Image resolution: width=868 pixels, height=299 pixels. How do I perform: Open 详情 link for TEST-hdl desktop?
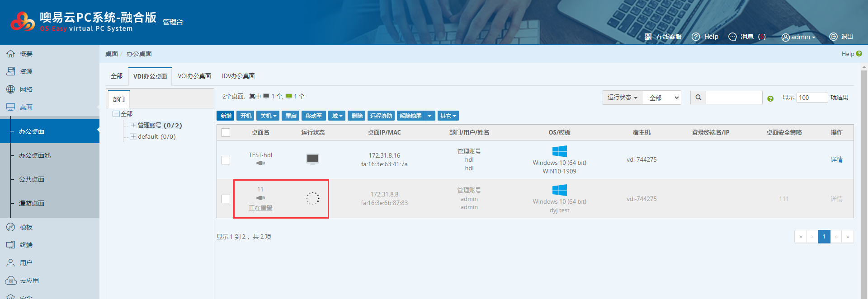836,159
